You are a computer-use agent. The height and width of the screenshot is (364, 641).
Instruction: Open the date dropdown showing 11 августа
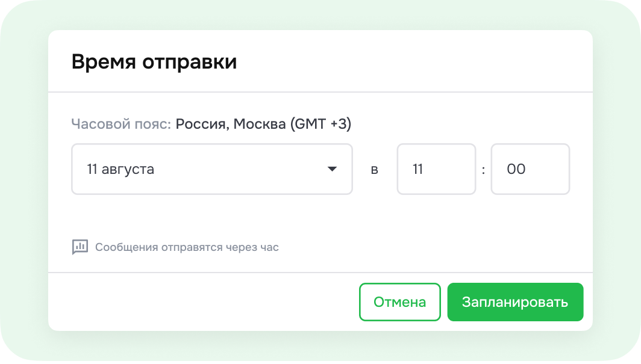211,169
